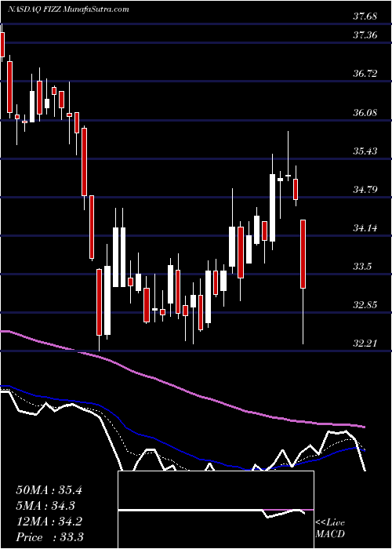This screenshot has width=392, height=549.
Task: Click the Price : 33.3 reading
Action: (x=49, y=537)
